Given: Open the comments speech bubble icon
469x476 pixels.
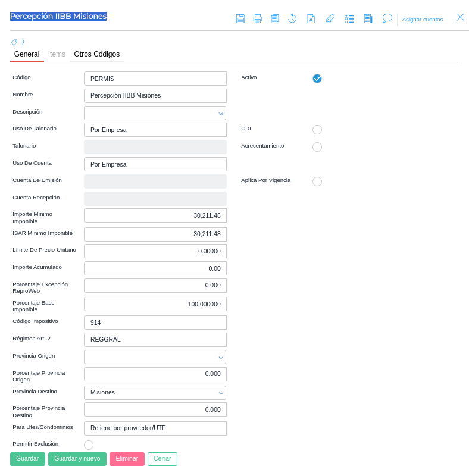Looking at the screenshot, I should (387, 18).
